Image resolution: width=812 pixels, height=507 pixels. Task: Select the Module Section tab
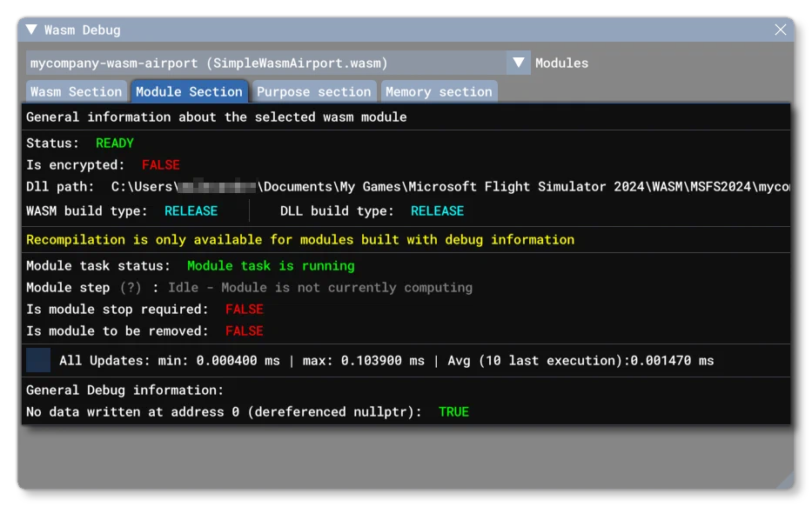[x=189, y=91]
